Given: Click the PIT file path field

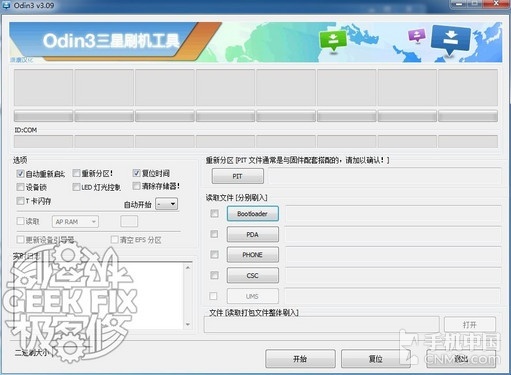Looking at the screenshot, I should tap(385, 176).
